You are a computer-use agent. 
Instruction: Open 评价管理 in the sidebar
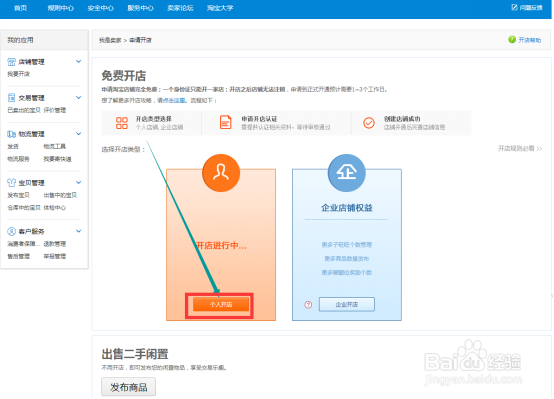55,110
